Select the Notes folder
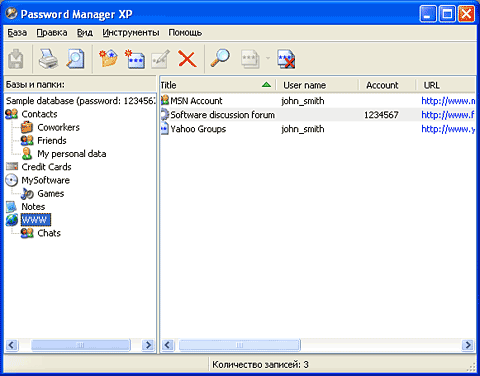Screen dimensions: 480x376 33,207
